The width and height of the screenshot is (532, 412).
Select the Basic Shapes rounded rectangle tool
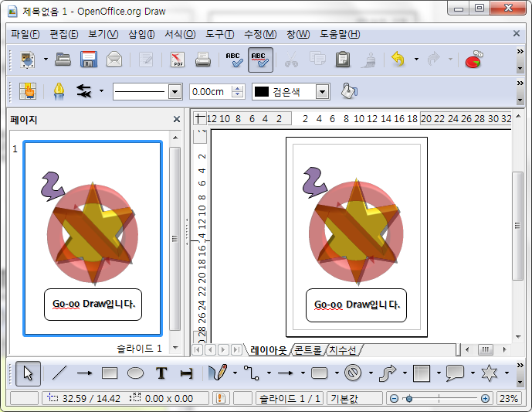pyautogui.click(x=319, y=373)
